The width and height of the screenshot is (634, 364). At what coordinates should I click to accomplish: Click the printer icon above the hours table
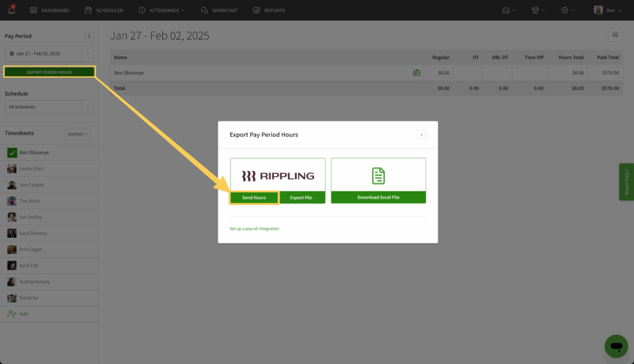pyautogui.click(x=614, y=35)
